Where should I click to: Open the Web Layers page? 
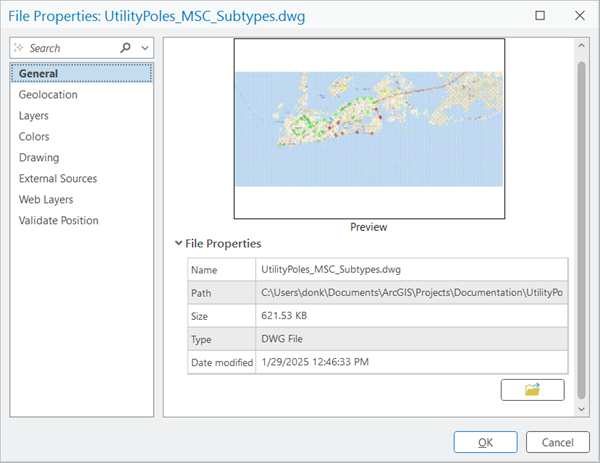[46, 199]
